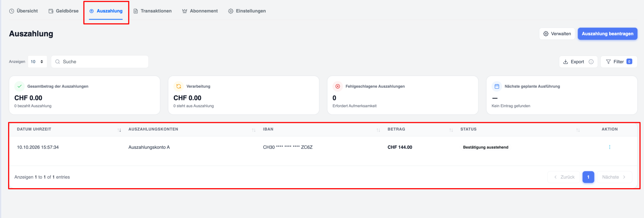Click Kein Eintrag gefunden text
Screen dimensions: 644x218
(x=511, y=106)
